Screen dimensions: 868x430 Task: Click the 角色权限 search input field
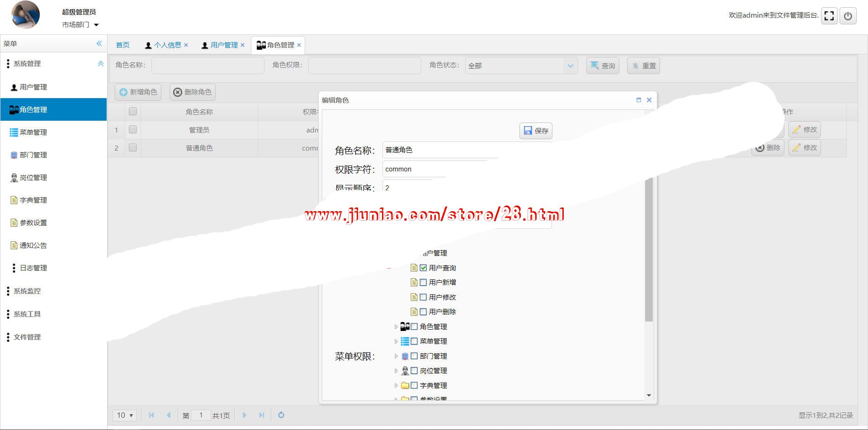pos(365,66)
